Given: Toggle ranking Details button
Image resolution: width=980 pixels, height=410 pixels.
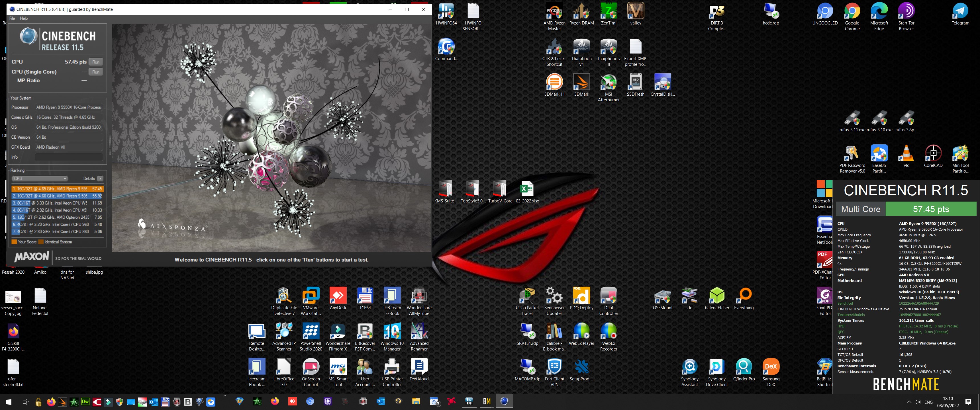Looking at the screenshot, I should [x=100, y=178].
